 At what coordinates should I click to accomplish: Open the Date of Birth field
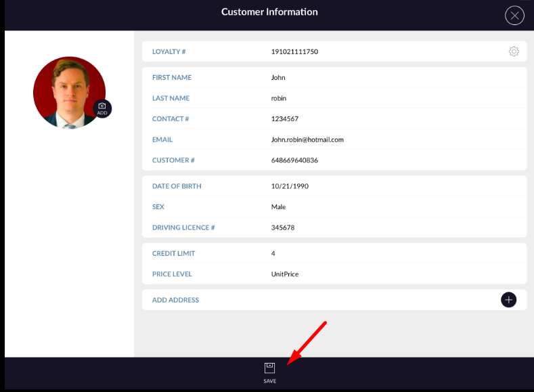[289, 186]
